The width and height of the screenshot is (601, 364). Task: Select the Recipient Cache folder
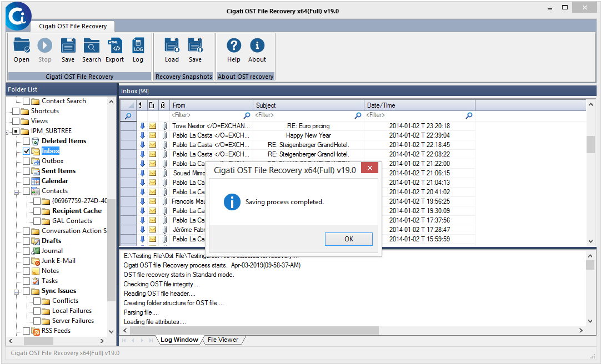[x=77, y=211]
